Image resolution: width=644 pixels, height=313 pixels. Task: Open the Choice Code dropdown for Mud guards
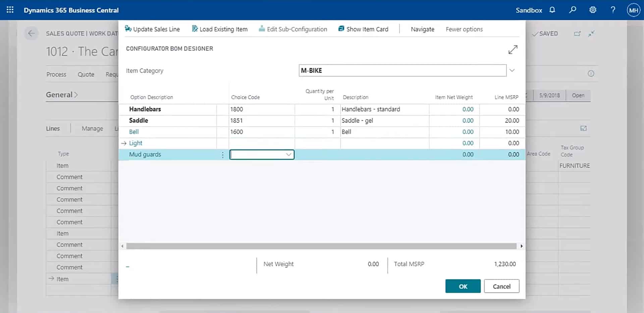pyautogui.click(x=288, y=154)
